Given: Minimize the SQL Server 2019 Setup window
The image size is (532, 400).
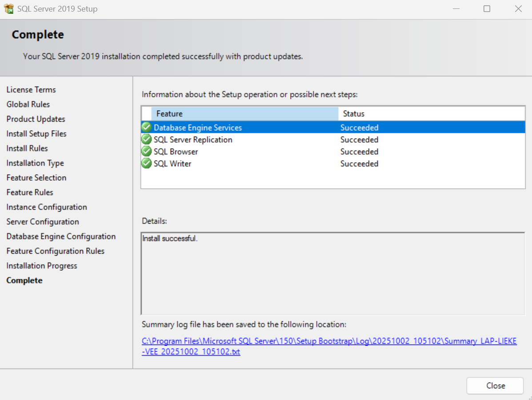Looking at the screenshot, I should tap(456, 9).
